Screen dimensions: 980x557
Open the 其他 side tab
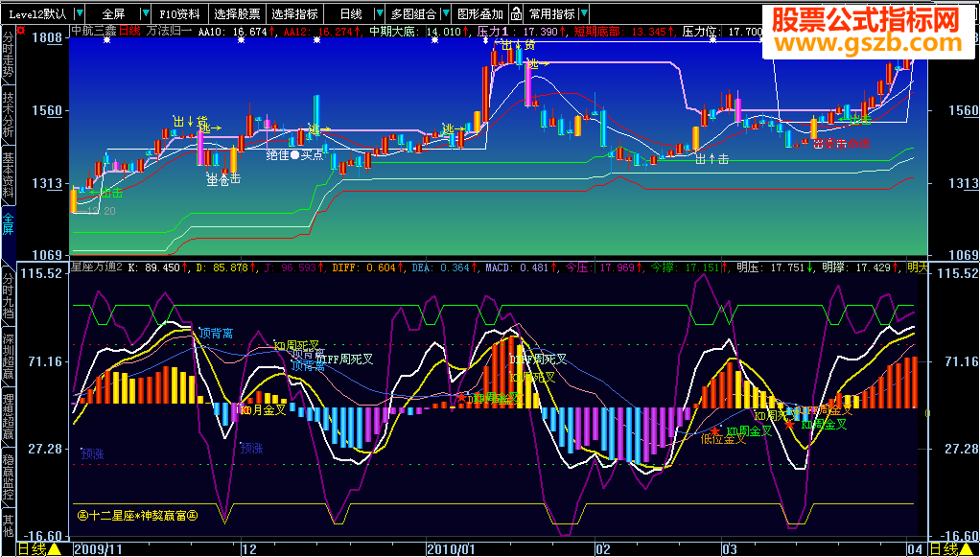tap(8, 523)
